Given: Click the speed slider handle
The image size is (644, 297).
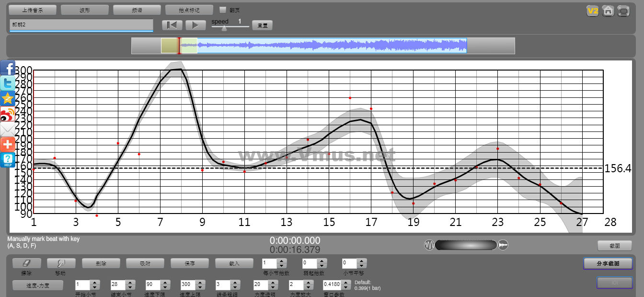Looking at the screenshot, I should 224,28.
